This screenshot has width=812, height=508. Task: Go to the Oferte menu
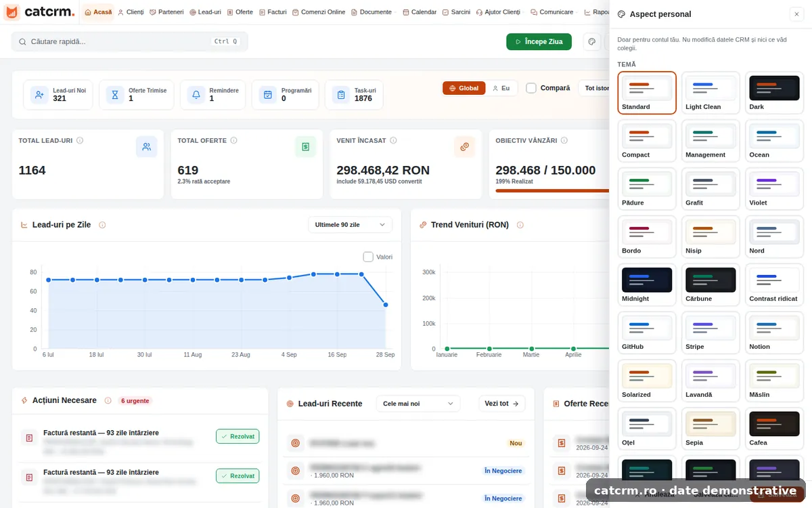coord(240,12)
